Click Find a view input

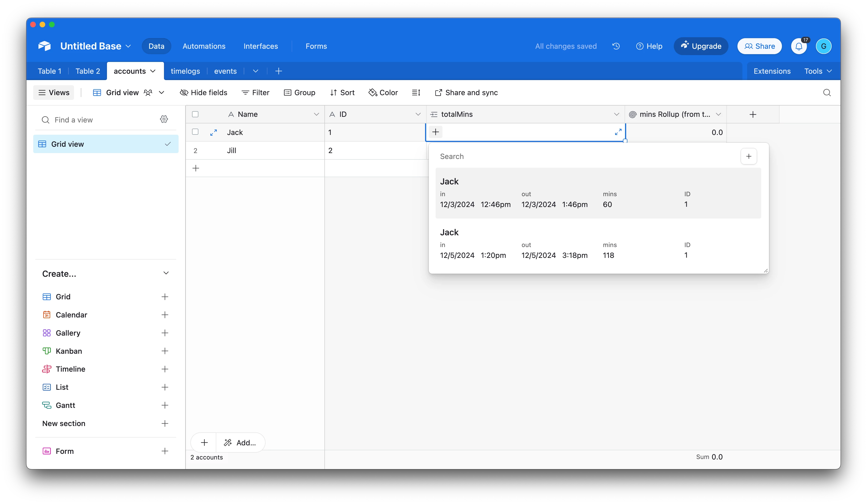[x=103, y=120]
